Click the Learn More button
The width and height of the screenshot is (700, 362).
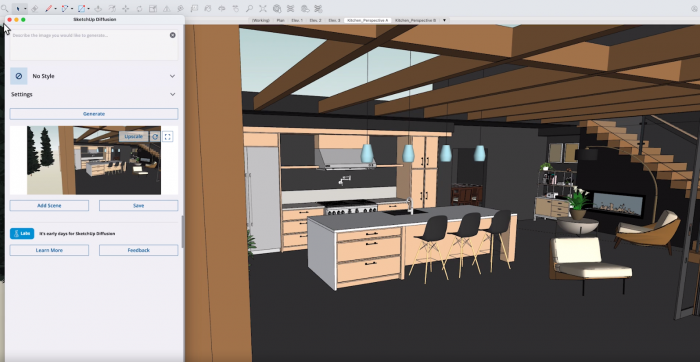tap(49, 250)
